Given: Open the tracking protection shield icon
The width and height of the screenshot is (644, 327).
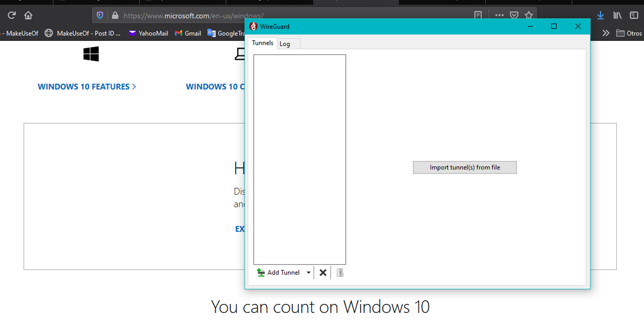Looking at the screenshot, I should point(99,15).
